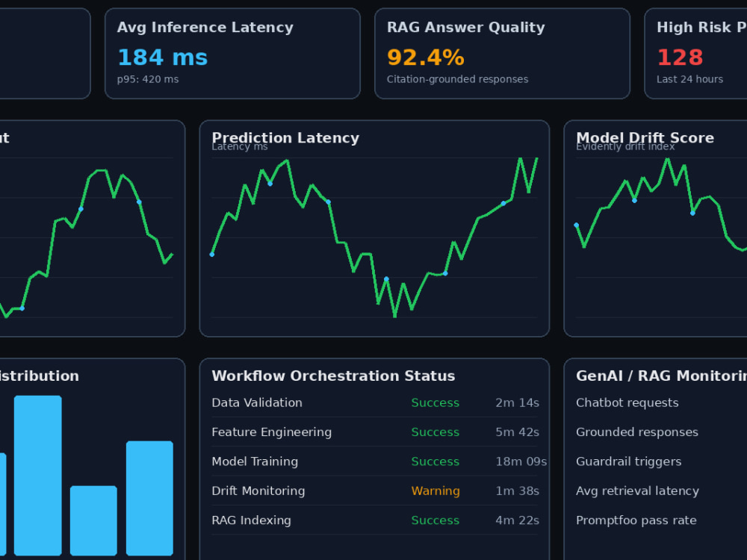
Task: Click the 92.4% quality value
Action: (x=426, y=57)
